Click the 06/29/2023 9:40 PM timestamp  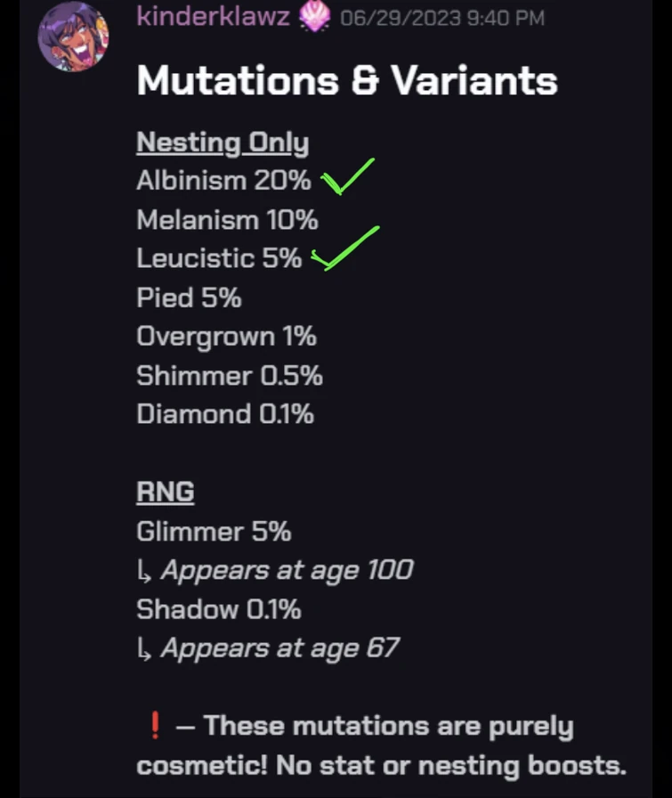pos(441,18)
